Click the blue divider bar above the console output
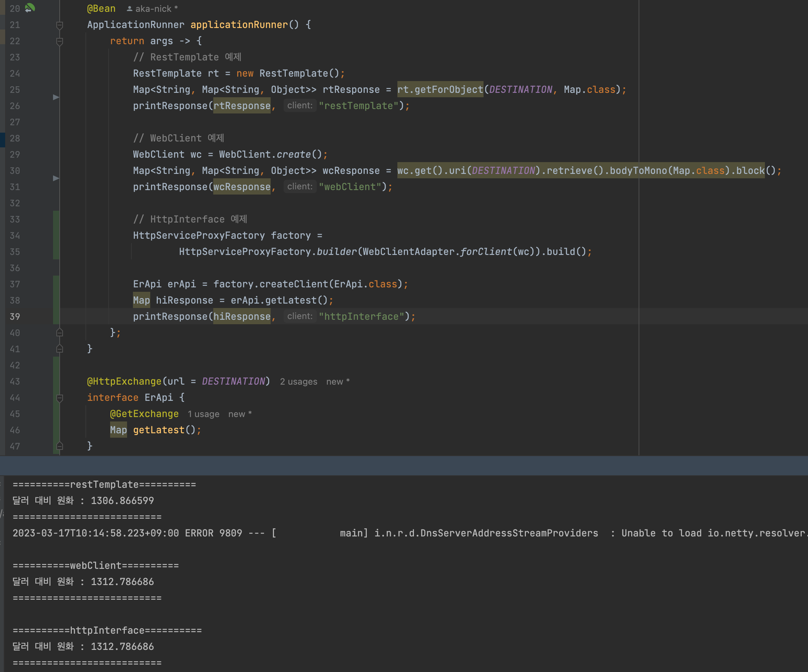 (404, 466)
